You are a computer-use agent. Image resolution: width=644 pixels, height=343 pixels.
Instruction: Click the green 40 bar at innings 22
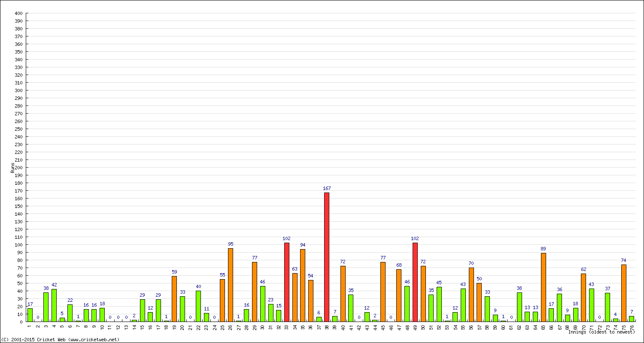coord(198,306)
